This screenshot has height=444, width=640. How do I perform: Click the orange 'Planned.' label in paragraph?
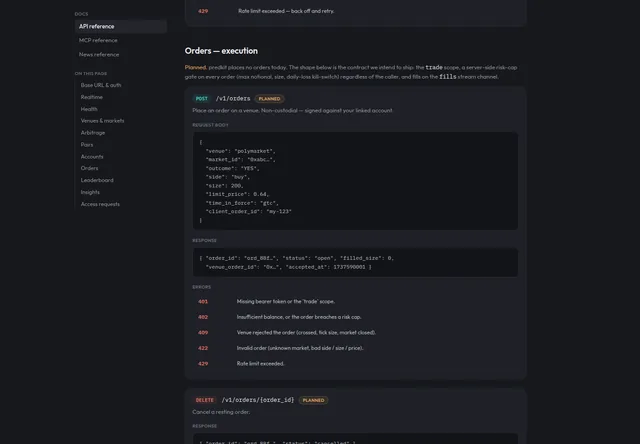[196, 68]
